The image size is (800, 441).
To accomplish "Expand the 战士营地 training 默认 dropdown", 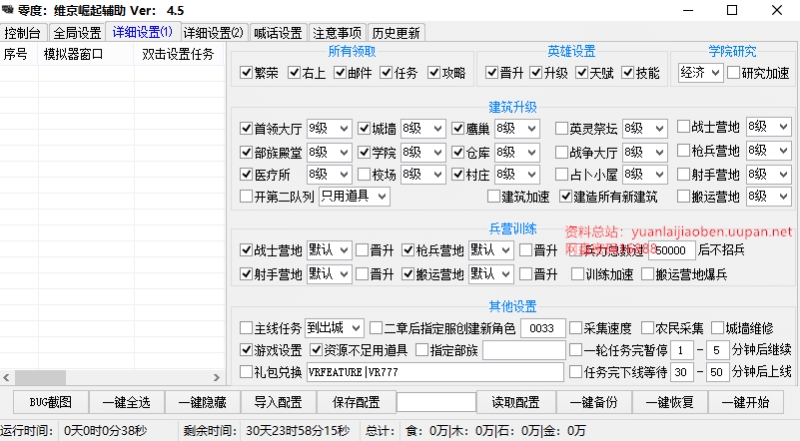I will pyautogui.click(x=329, y=250).
